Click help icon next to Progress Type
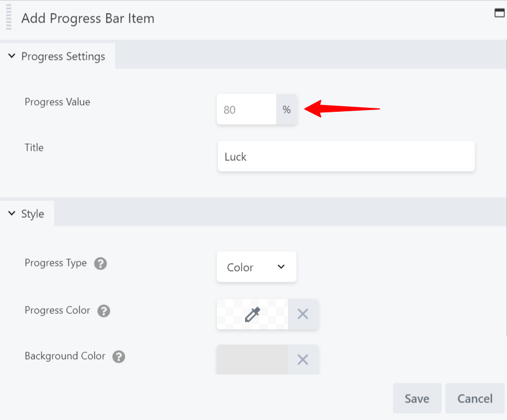 click(x=100, y=264)
